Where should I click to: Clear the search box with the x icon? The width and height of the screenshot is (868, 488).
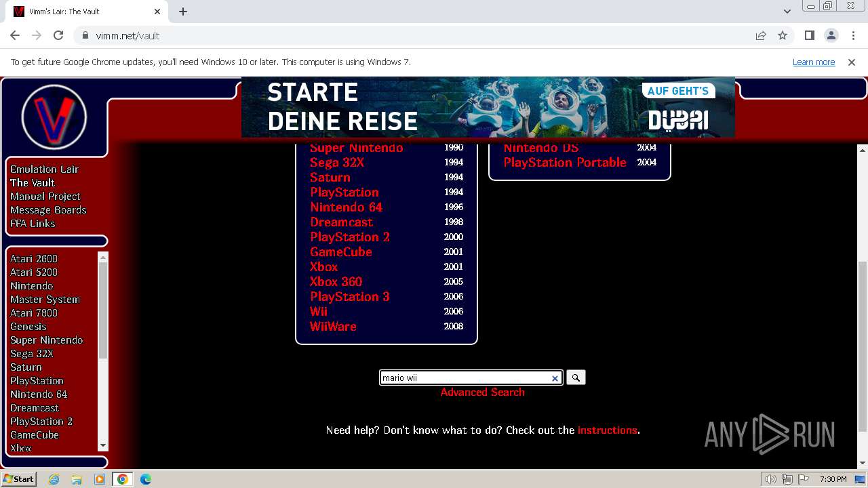pyautogui.click(x=555, y=378)
